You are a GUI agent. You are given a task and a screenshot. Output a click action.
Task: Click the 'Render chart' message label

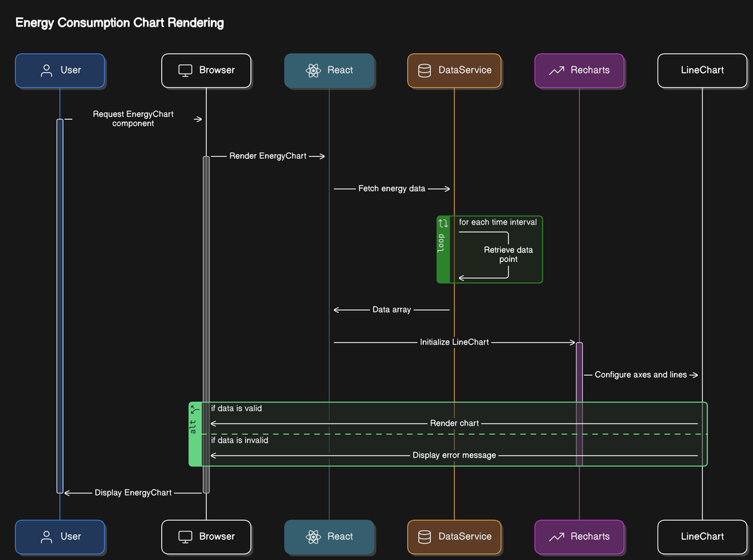(x=455, y=423)
